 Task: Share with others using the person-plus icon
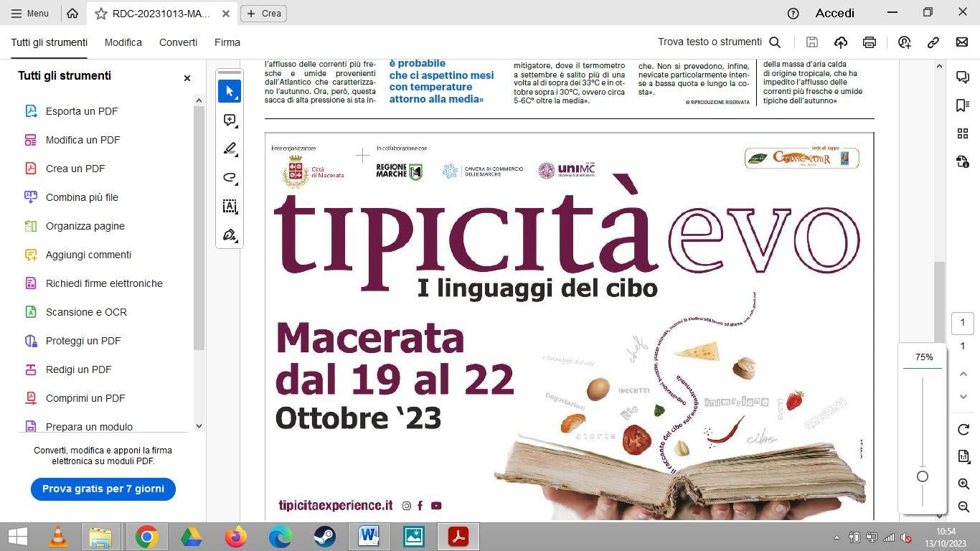click(904, 42)
